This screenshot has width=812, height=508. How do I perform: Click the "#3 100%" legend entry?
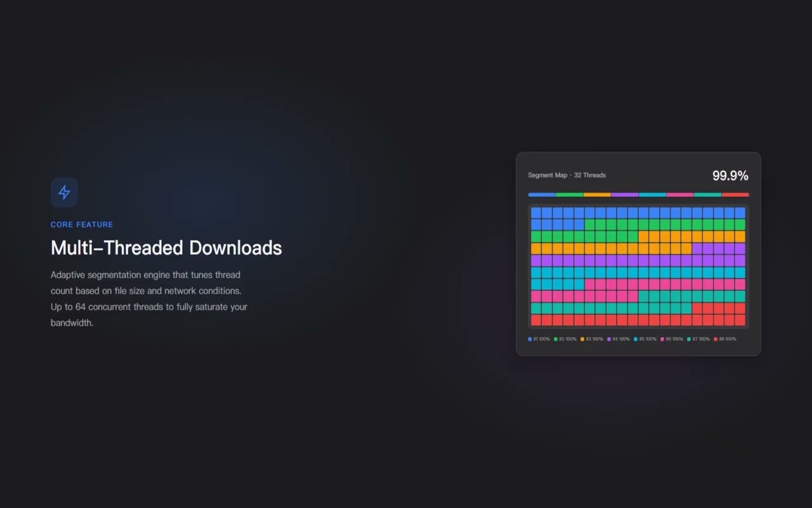[593, 339]
